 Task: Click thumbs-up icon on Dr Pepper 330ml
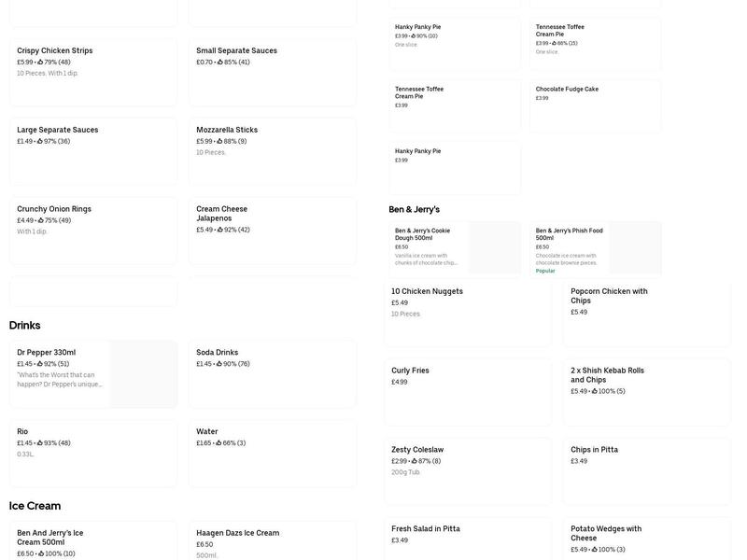click(40, 364)
